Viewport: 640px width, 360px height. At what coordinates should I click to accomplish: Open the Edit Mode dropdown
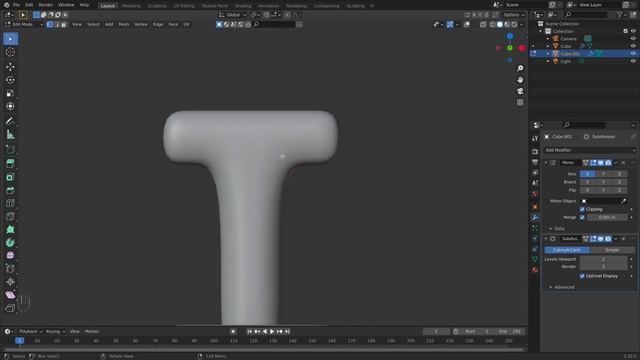pyautogui.click(x=23, y=24)
